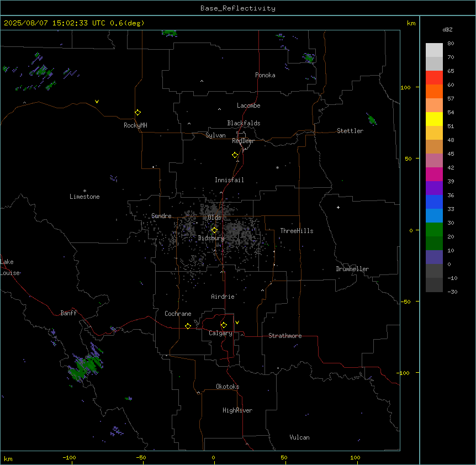Image resolution: width=476 pixels, height=465 pixels.
Task: Select the red 60-65 dBZ legend swatch
Action: point(434,77)
